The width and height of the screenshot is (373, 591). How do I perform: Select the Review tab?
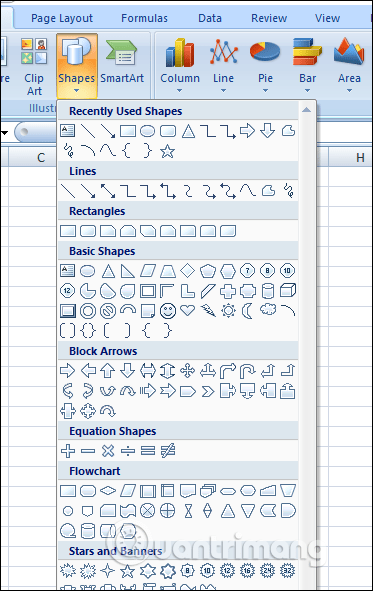click(x=269, y=18)
